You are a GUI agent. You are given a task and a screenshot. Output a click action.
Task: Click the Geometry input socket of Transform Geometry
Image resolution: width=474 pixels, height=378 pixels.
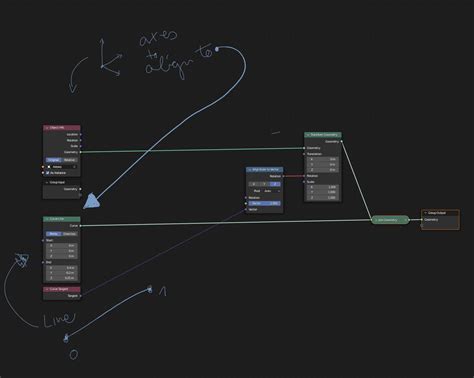304,148
